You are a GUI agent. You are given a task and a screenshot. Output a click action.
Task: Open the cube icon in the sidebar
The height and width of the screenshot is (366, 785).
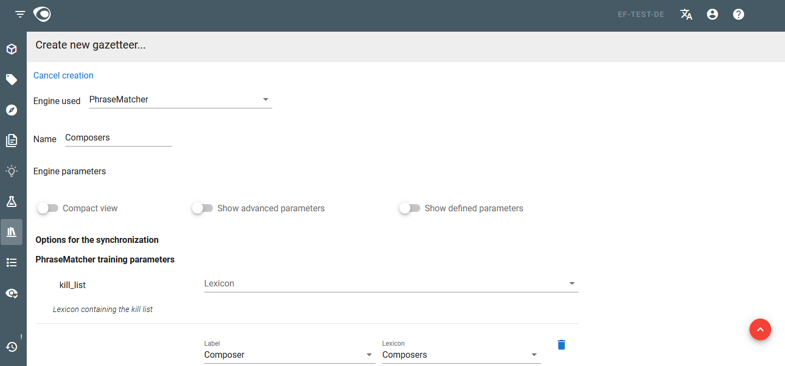point(12,49)
